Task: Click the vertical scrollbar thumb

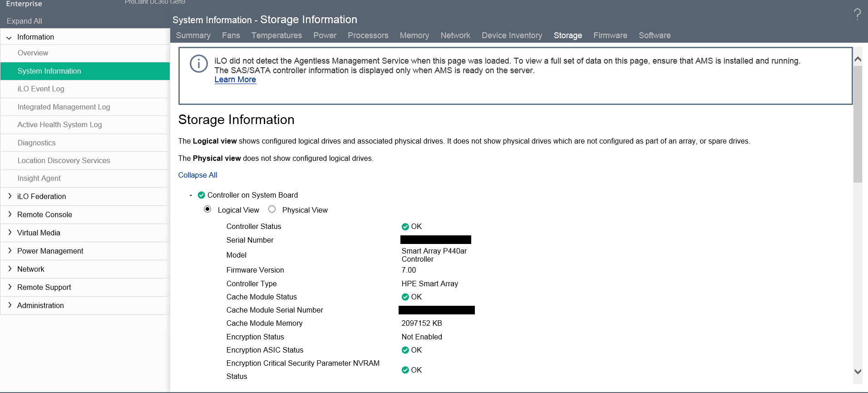Action: (x=858, y=123)
